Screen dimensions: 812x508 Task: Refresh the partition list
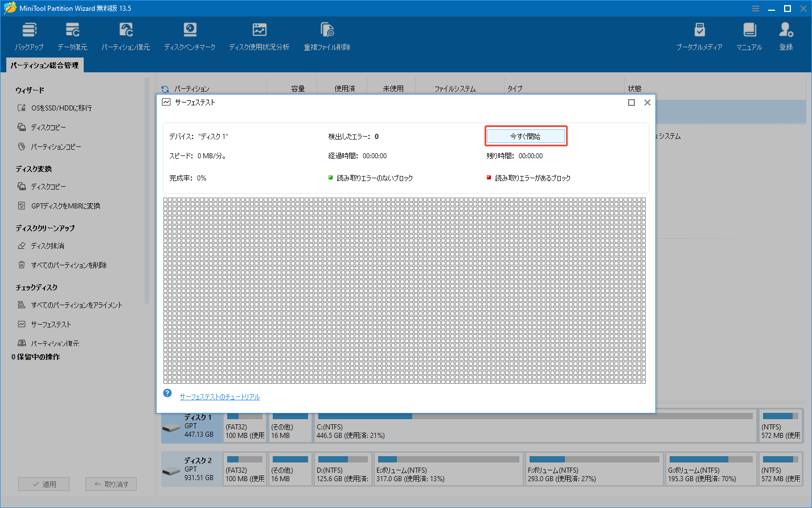165,88
